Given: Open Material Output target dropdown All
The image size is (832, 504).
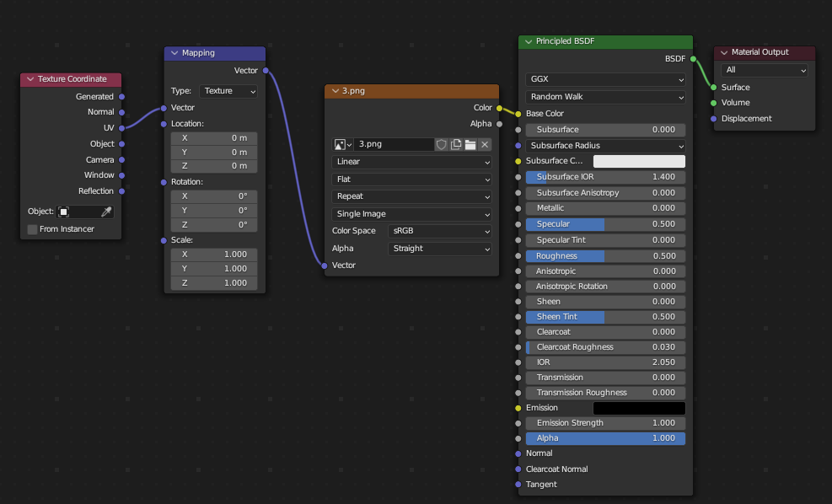Looking at the screenshot, I should click(764, 70).
